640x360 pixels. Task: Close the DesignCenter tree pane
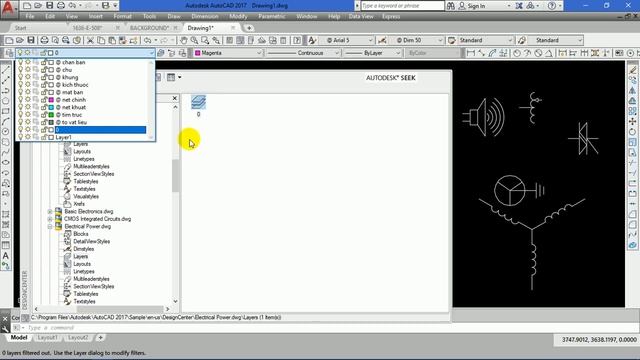175,98
